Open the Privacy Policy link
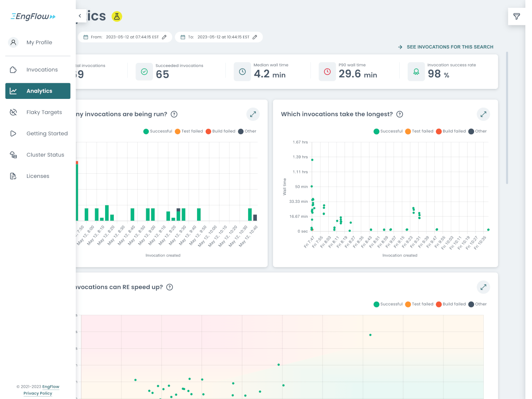The width and height of the screenshot is (532, 399). [38, 393]
